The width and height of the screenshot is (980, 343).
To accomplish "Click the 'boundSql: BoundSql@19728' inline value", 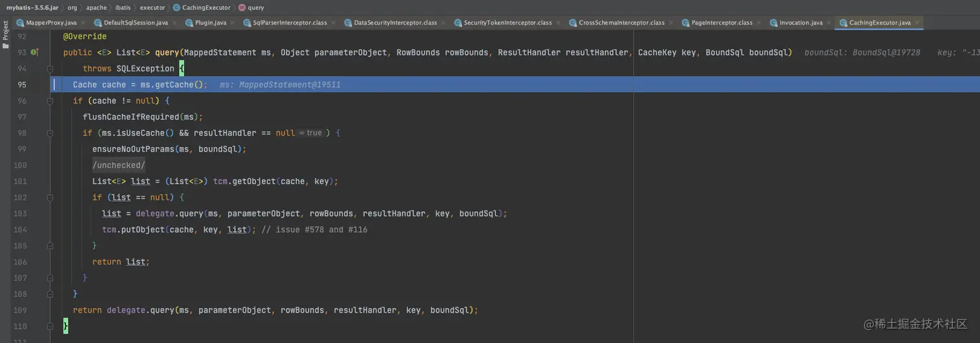I will tap(862, 53).
